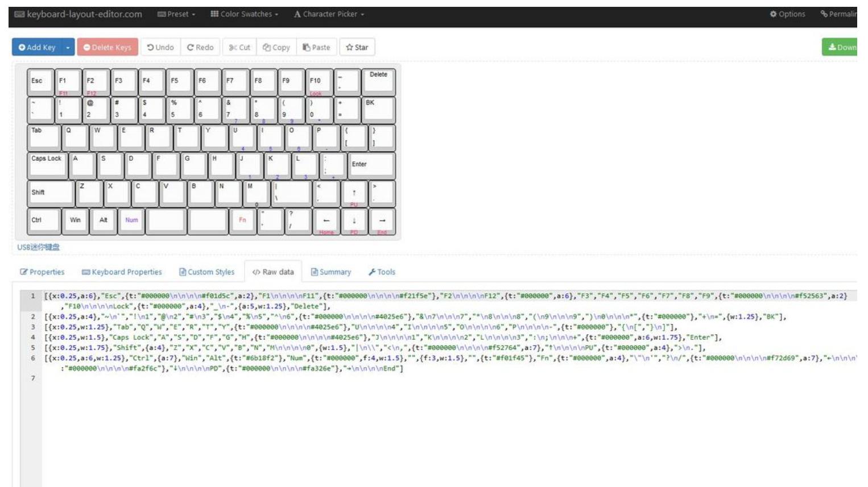Select the Tab key on the layout
Viewport: 868px width, 487px height.
[x=44, y=138]
